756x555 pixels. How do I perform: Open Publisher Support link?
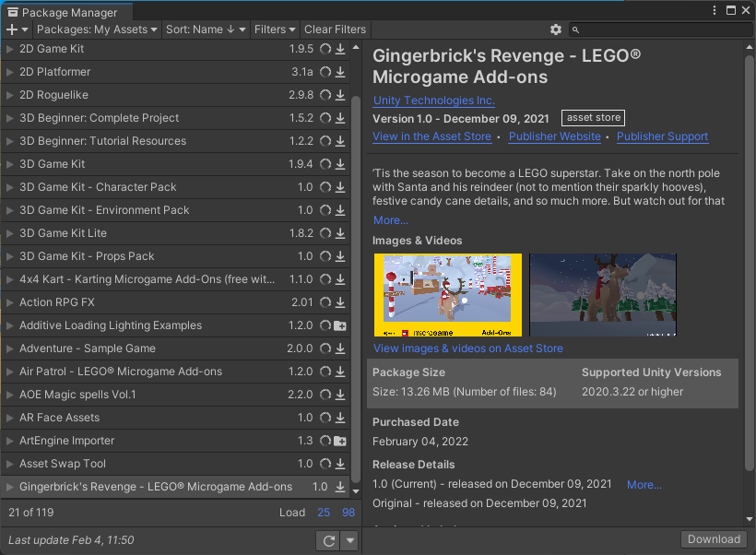click(x=663, y=136)
